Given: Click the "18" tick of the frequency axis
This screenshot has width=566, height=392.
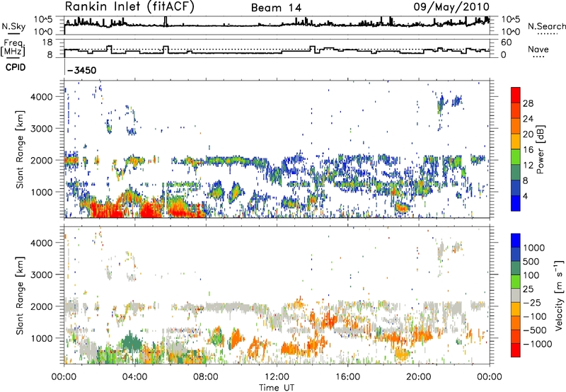Looking at the screenshot, I should point(47,42).
